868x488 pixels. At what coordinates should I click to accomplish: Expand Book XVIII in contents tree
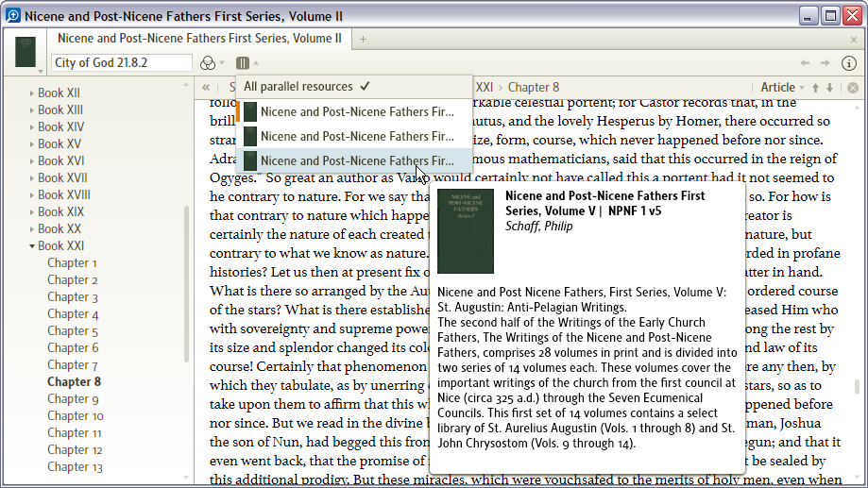31,195
